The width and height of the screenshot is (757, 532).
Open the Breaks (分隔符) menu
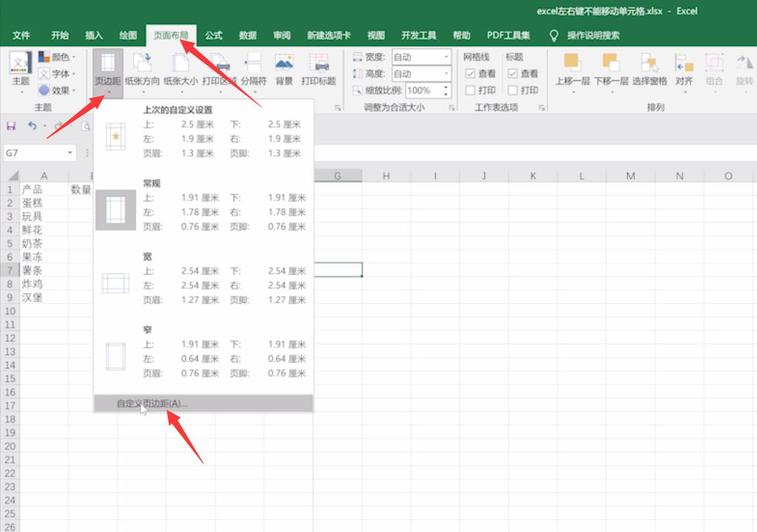253,71
